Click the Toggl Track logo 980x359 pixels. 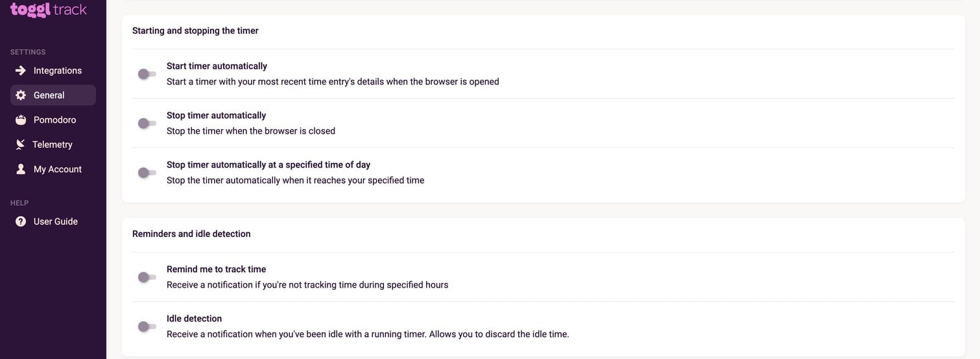49,10
